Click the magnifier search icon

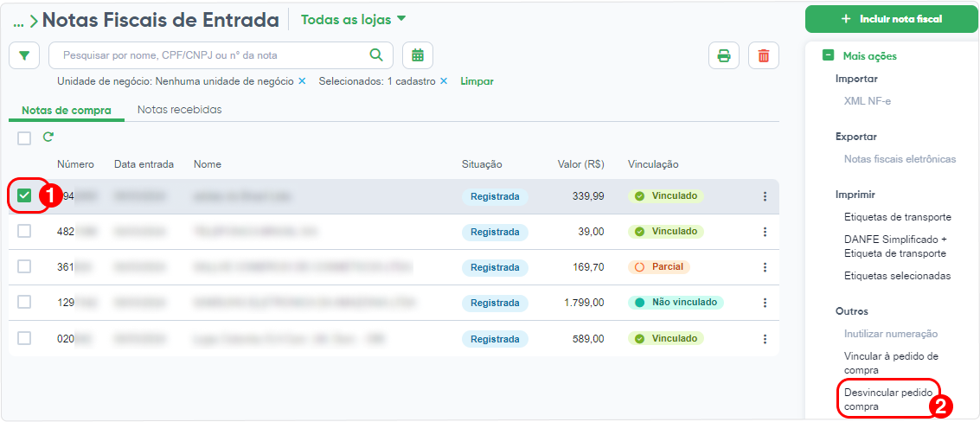point(376,55)
